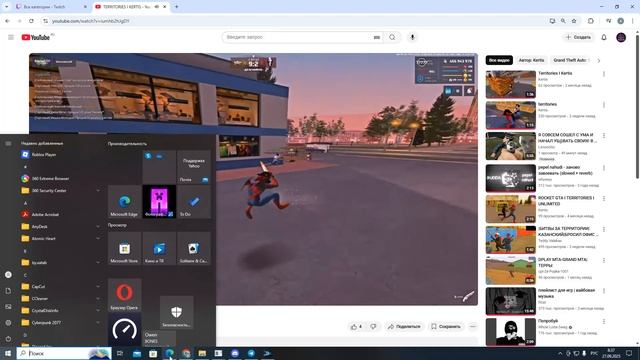The image size is (640, 360).
Task: Go back in browser history
Action: pyautogui.click(x=7, y=21)
